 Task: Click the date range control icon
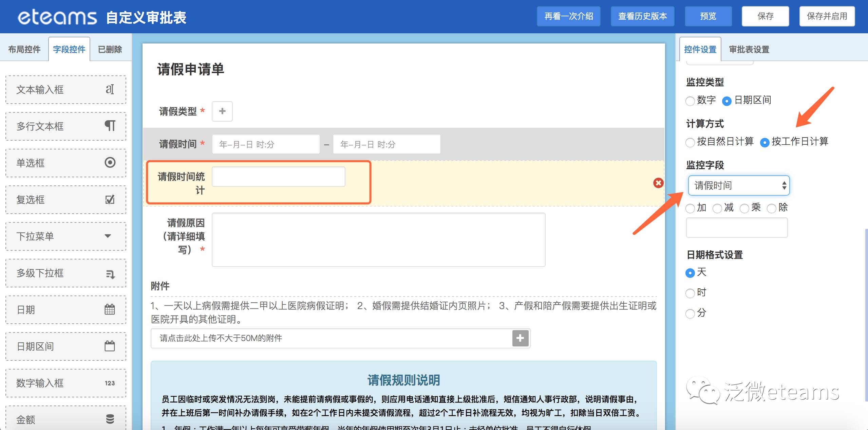pos(110,346)
